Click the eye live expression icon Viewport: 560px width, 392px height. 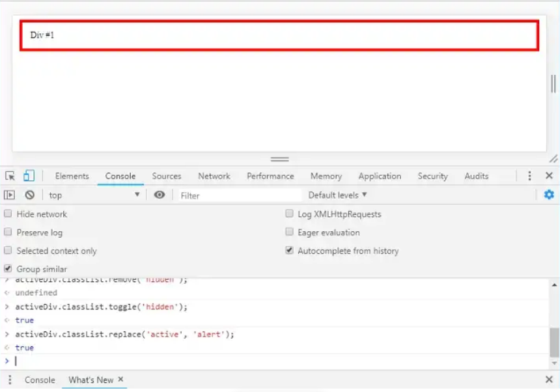[x=160, y=195]
